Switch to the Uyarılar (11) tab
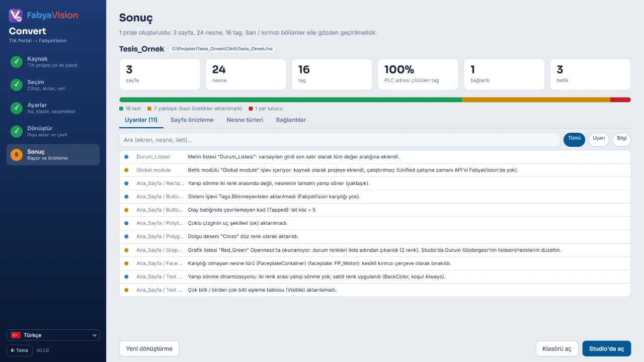 (141, 120)
